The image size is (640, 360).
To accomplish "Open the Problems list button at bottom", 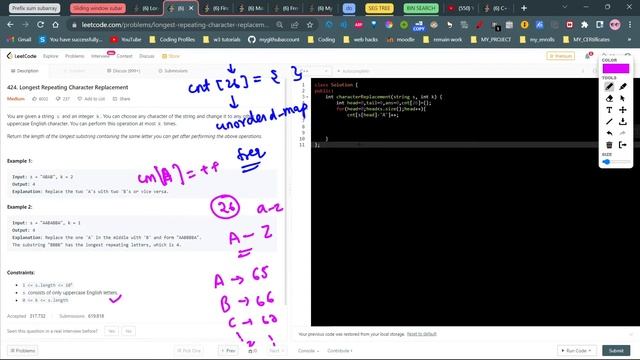I will pos(23,351).
